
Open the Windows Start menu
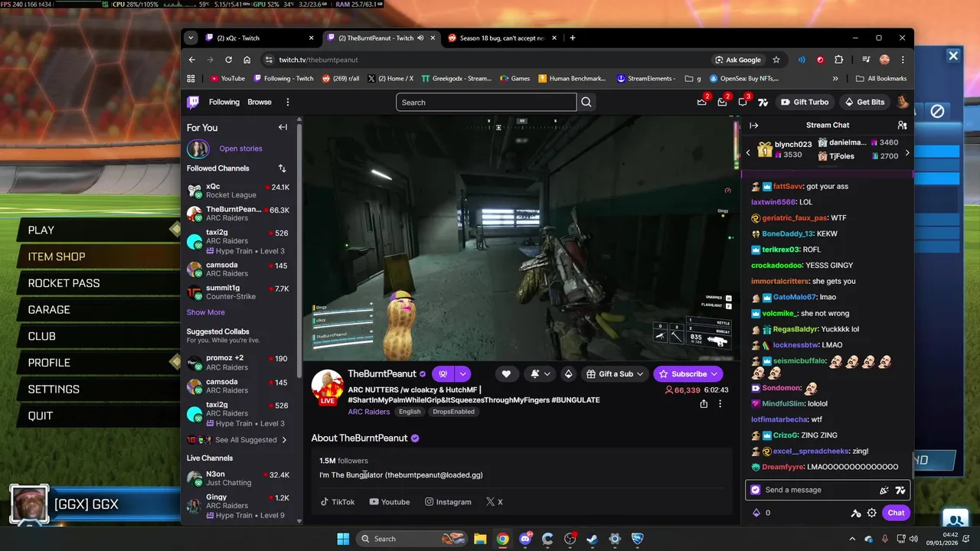tap(343, 539)
